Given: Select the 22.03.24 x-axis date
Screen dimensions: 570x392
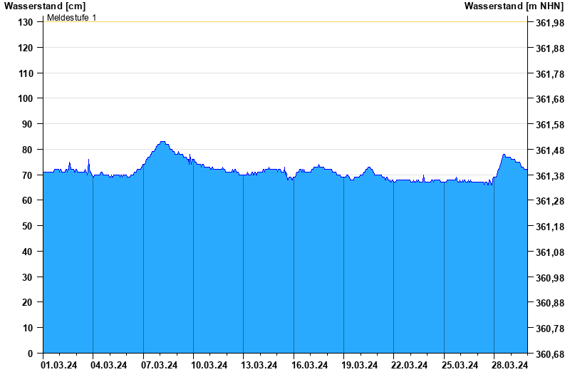Looking at the screenshot, I should [410, 366].
